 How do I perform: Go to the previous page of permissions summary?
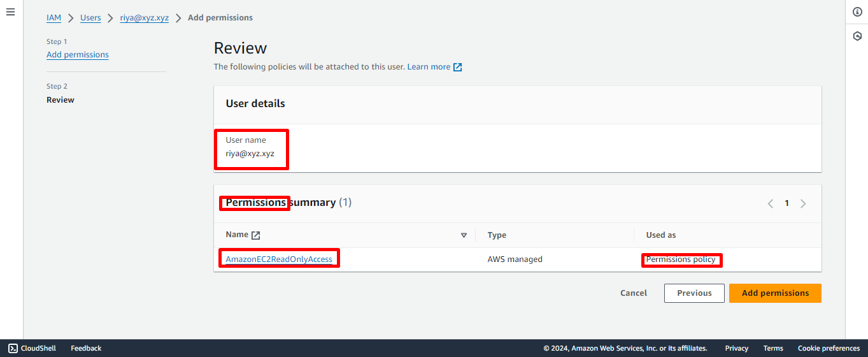[x=771, y=203]
